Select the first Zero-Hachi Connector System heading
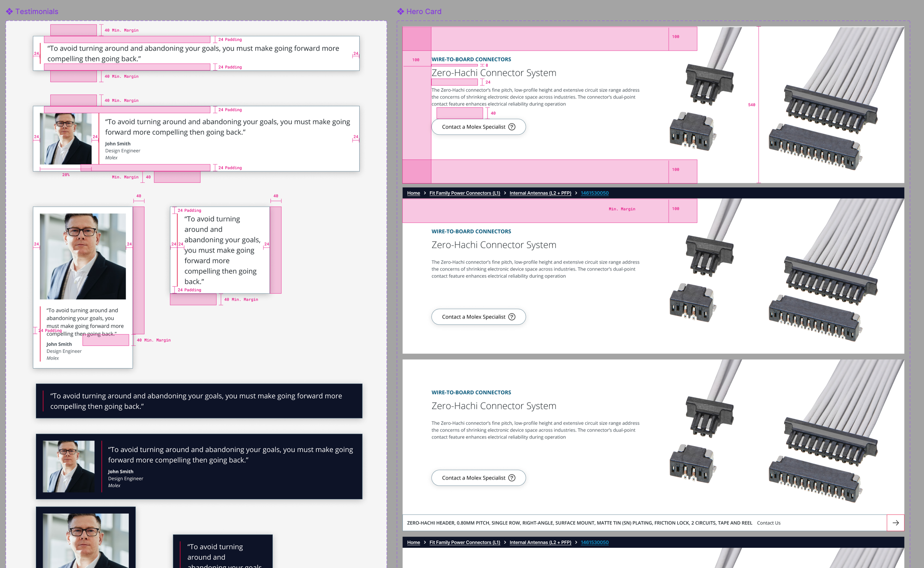 click(493, 73)
